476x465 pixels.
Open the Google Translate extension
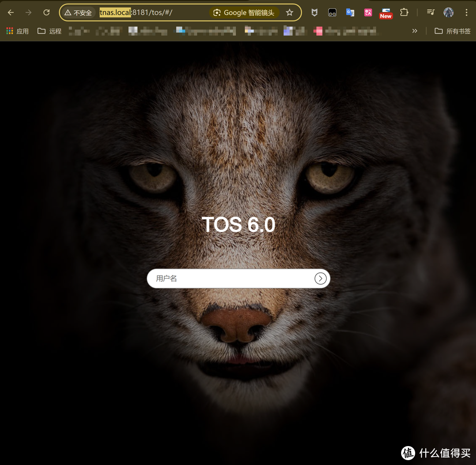coord(350,13)
